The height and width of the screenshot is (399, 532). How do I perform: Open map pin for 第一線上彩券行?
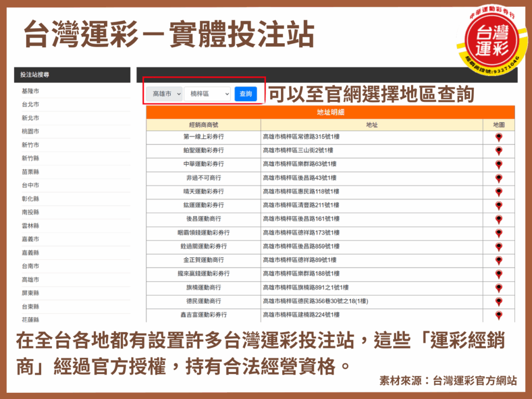tap(498, 137)
